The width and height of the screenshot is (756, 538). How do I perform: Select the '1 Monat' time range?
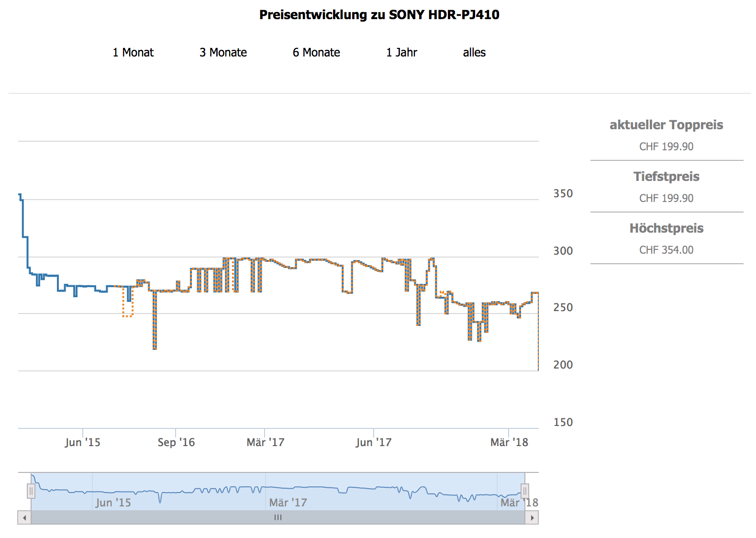coord(133,53)
